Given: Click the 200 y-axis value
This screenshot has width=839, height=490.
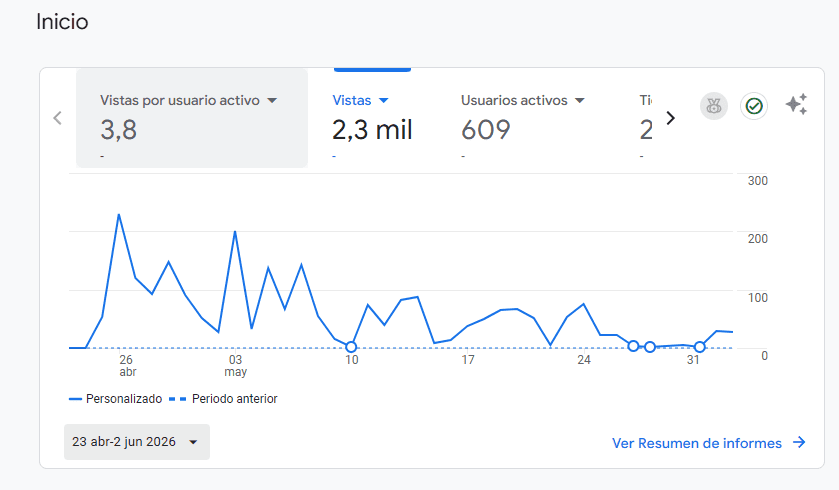Looking at the screenshot, I should click(x=758, y=239).
